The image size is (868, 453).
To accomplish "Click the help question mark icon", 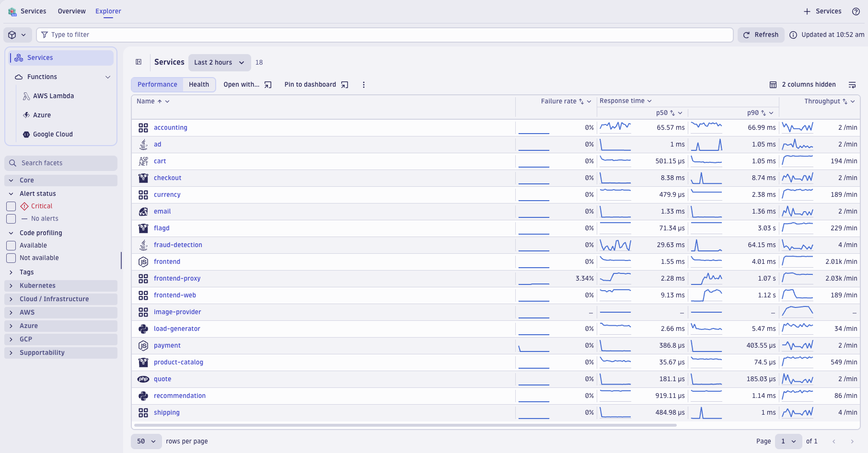I will click(857, 11).
